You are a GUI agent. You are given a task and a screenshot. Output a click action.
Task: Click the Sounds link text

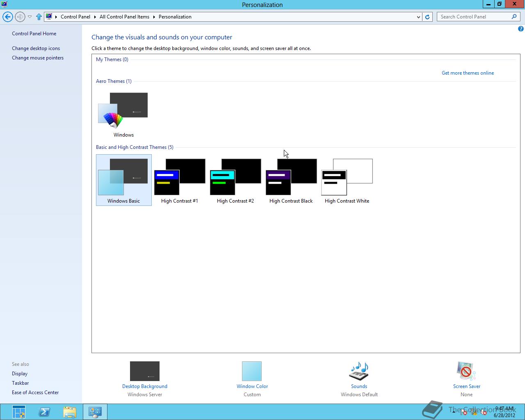coord(359,386)
